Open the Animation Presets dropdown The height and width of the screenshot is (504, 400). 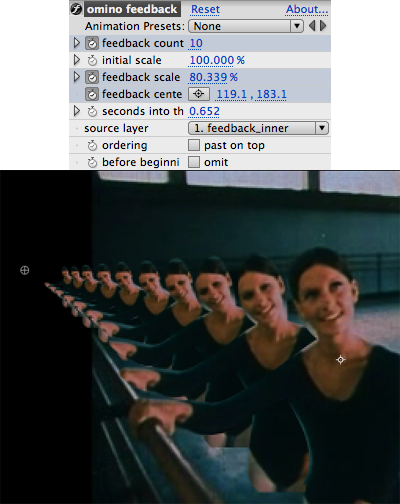(x=246, y=26)
